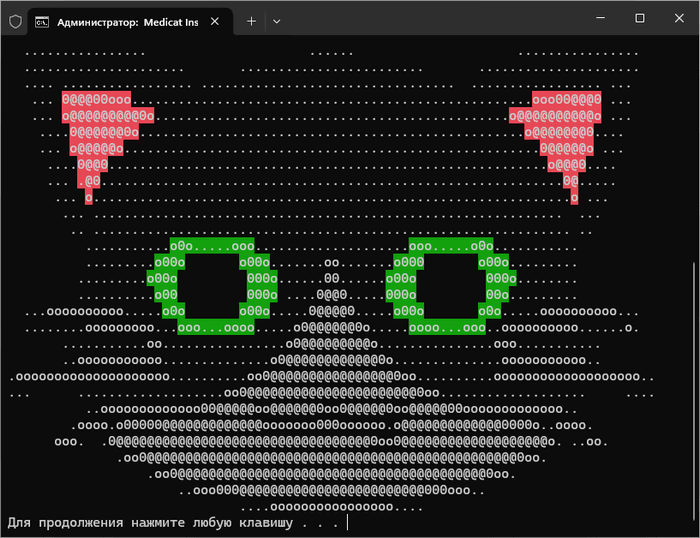Close the Medicat Ins terminal tab
The image size is (700, 538).
tap(215, 21)
